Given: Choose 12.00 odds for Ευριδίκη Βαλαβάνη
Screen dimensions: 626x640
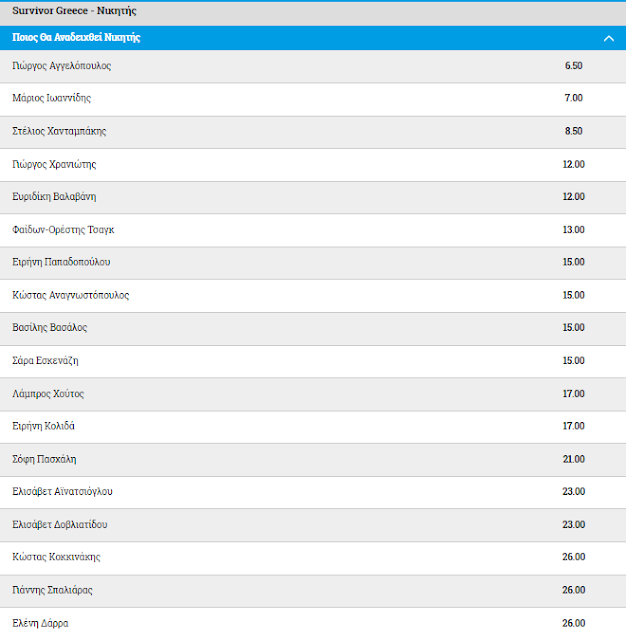Looking at the screenshot, I should [573, 196].
